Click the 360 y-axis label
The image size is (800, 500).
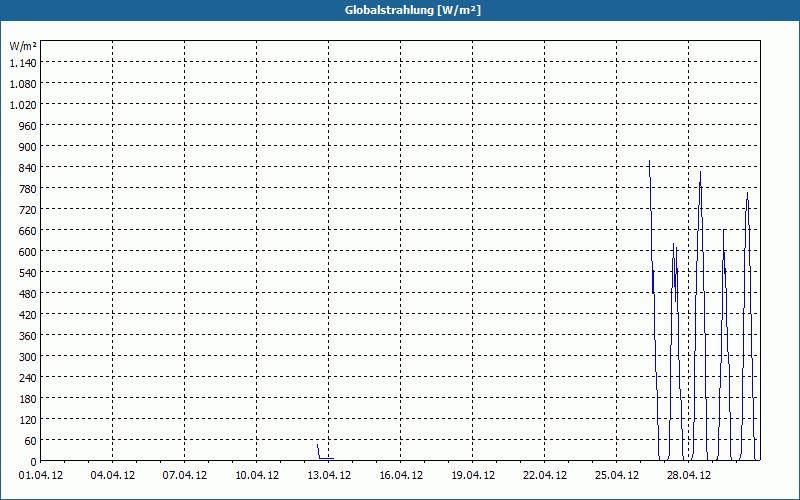(28, 336)
